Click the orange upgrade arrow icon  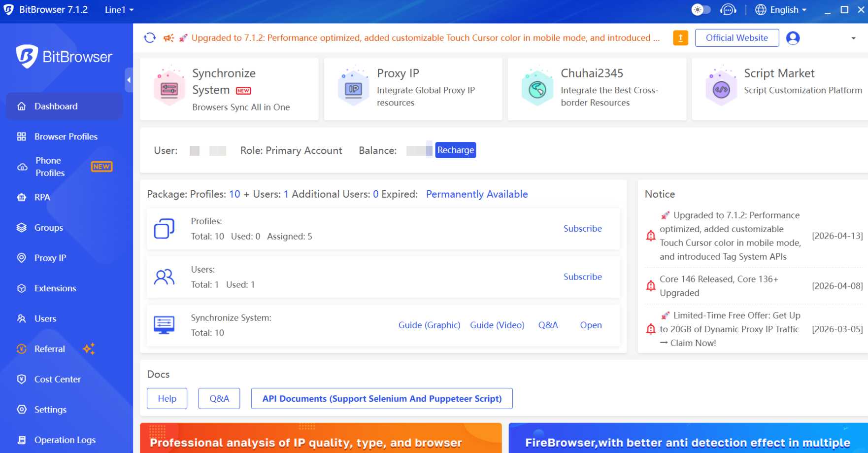[680, 38]
